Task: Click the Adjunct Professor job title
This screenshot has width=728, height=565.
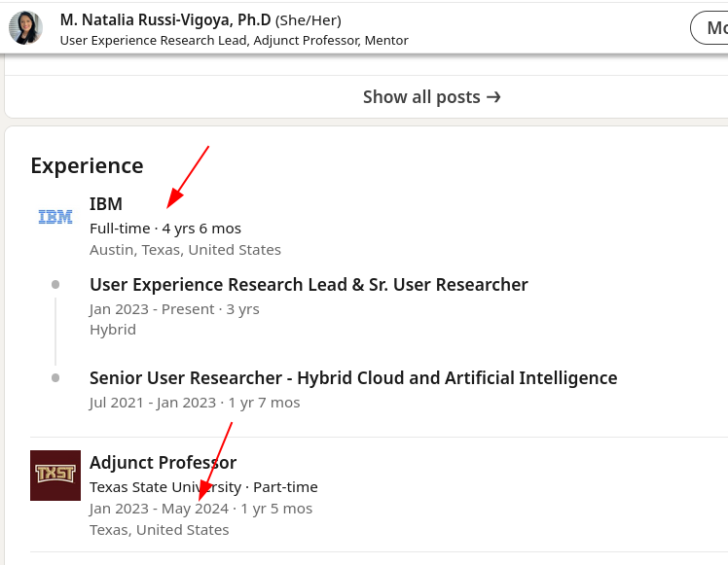Action: [163, 462]
